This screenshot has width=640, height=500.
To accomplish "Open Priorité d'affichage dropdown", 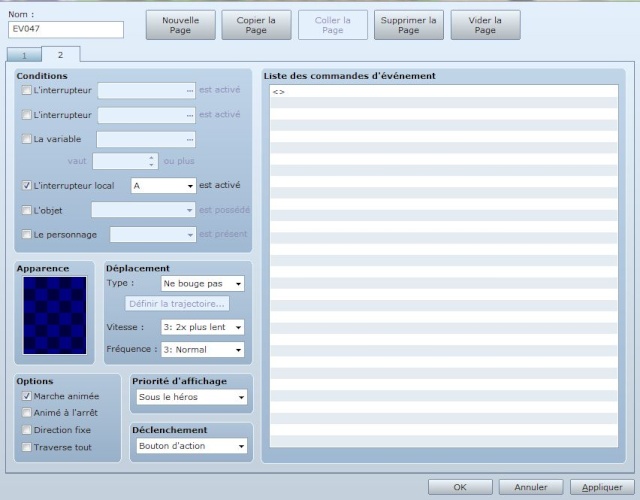I will point(192,397).
